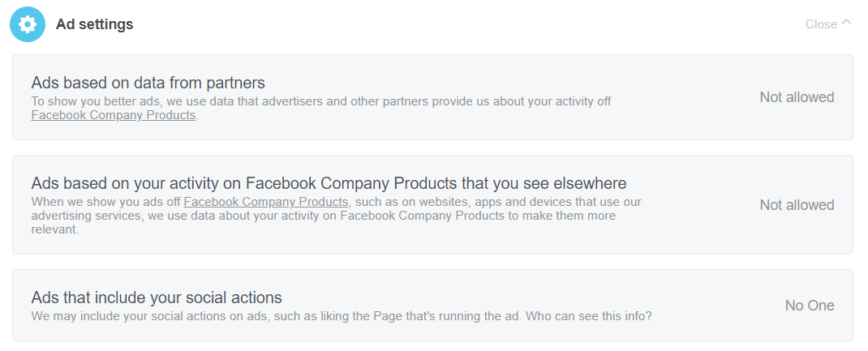Click the "Who can see this info?" question
The width and height of the screenshot is (868, 351).
[588, 315]
